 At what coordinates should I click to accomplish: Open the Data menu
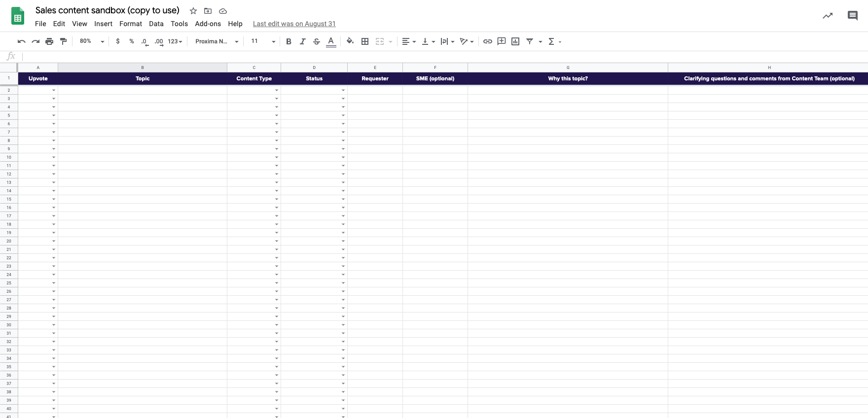156,24
